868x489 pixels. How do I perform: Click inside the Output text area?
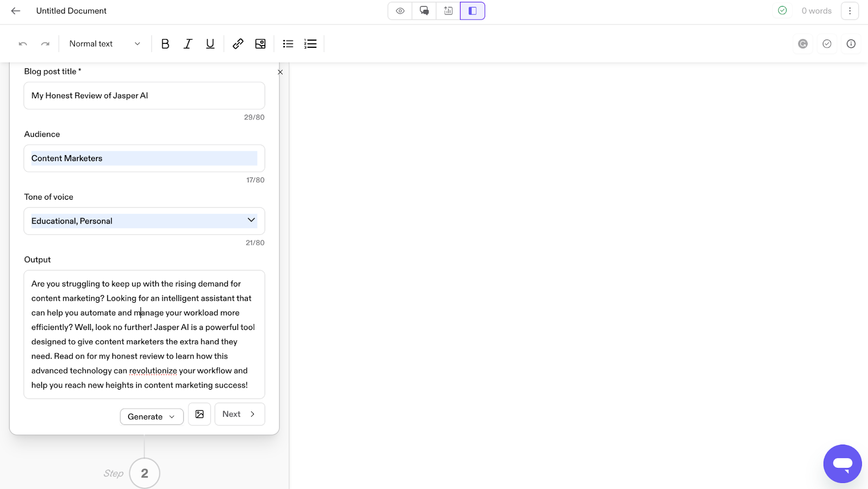[144, 334]
